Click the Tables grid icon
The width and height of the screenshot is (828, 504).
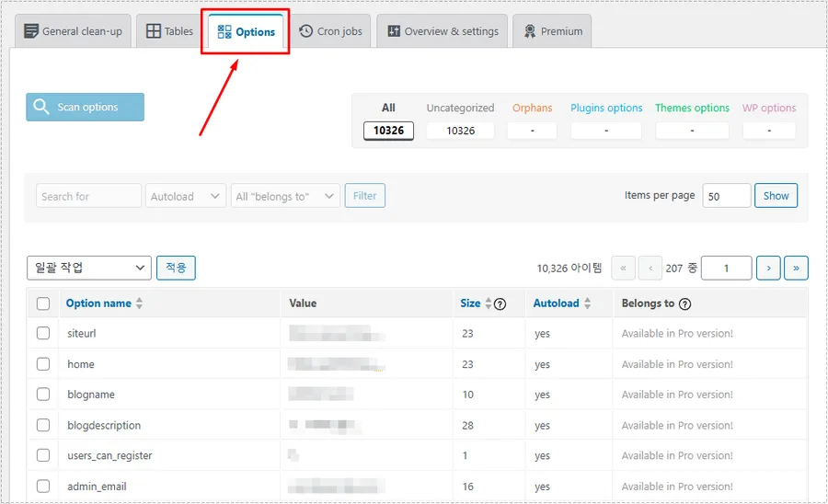[x=154, y=31]
